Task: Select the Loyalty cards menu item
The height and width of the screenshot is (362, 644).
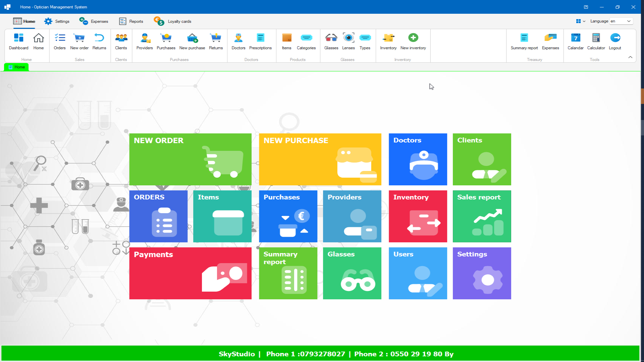Action: point(172,21)
